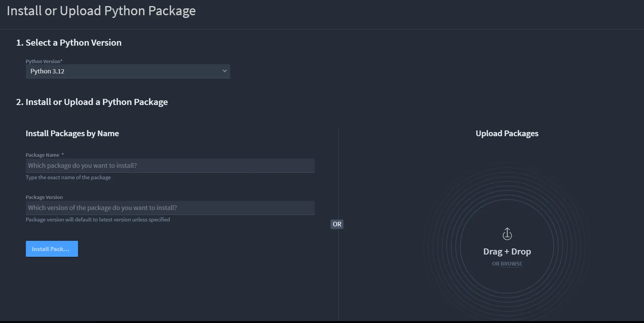Image resolution: width=644 pixels, height=323 pixels.
Task: Click the Package Name field label
Action: pyautogui.click(x=42, y=155)
